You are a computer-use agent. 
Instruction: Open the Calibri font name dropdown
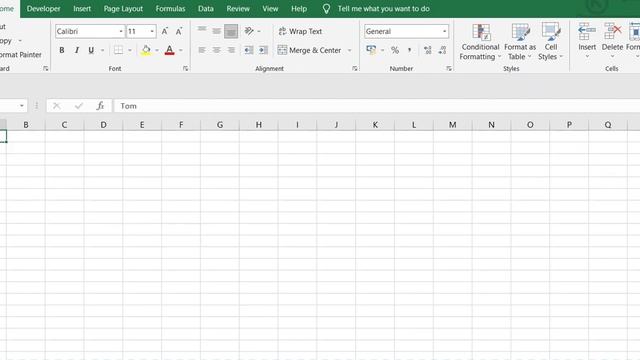coord(121,31)
